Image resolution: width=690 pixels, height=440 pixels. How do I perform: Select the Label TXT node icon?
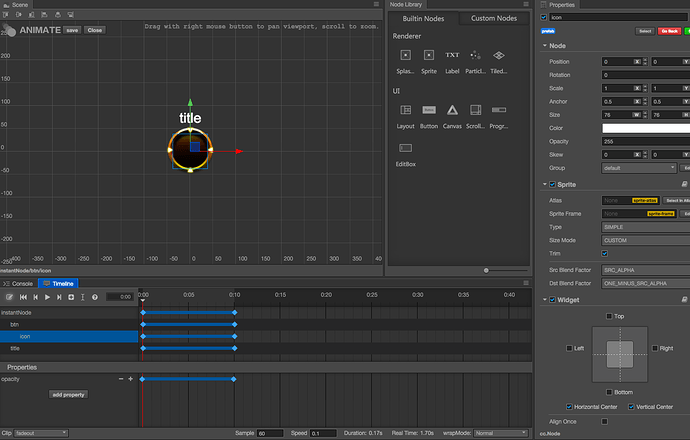pyautogui.click(x=452, y=56)
